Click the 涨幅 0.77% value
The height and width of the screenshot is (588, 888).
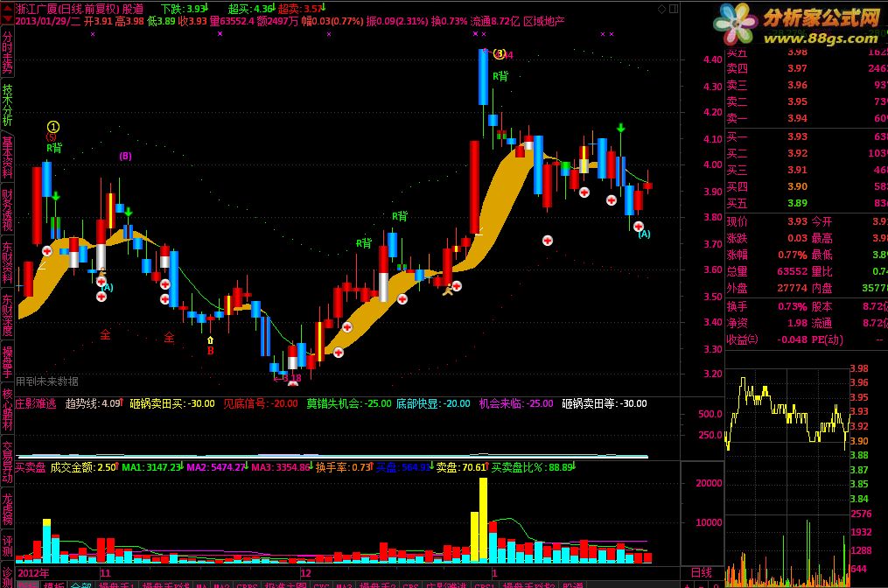(793, 255)
